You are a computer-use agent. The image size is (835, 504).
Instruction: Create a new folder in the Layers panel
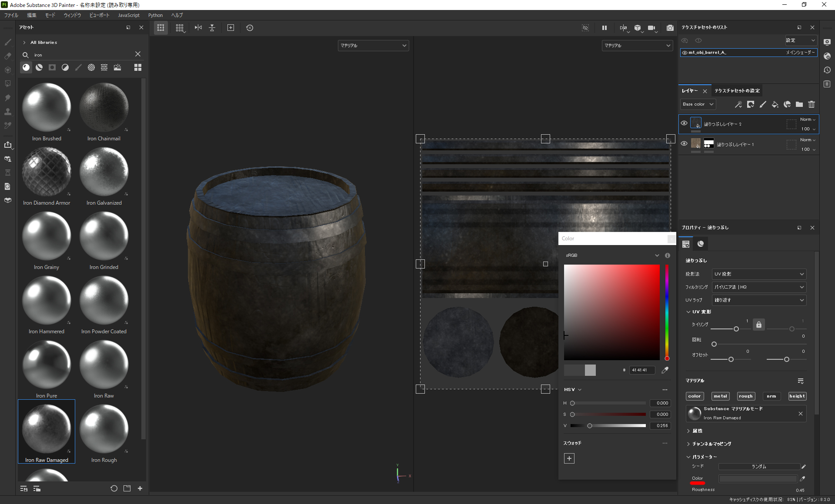point(799,104)
